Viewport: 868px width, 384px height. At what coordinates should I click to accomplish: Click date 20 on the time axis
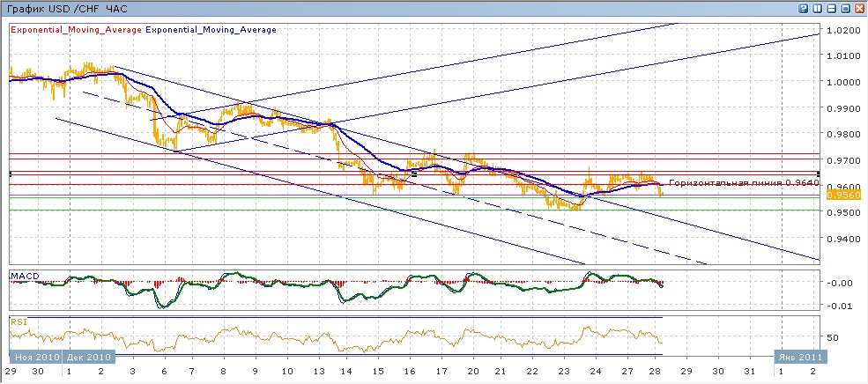[474, 372]
